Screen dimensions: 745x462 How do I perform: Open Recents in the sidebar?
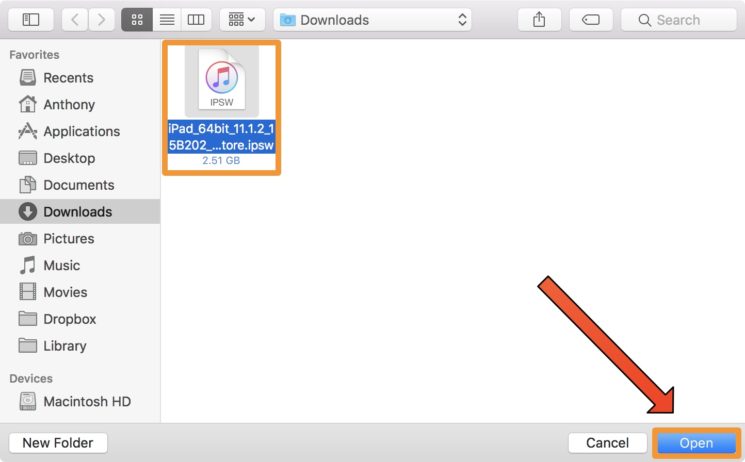tap(68, 78)
